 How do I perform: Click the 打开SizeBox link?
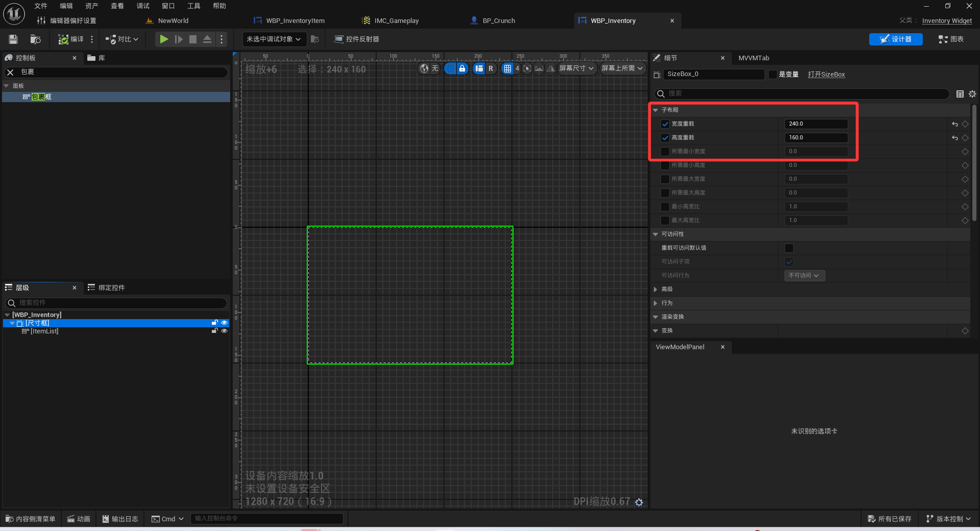click(826, 75)
